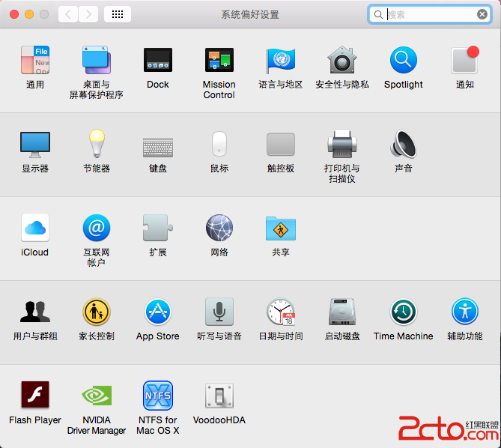501x448 pixels.
Task: Click the show all grid button
Action: click(118, 14)
